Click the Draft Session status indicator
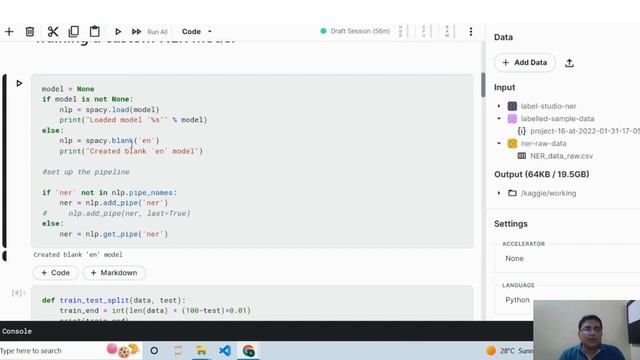Viewport: 640px width, 360px height. [x=355, y=31]
